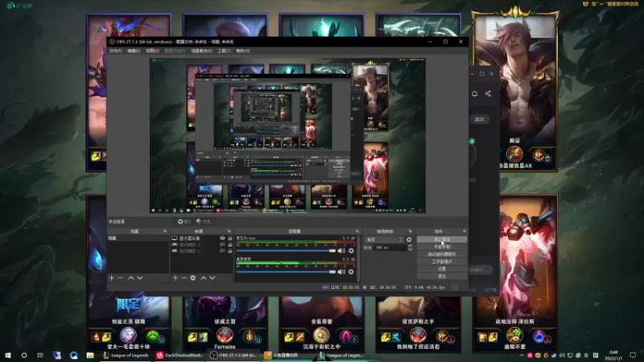The height and width of the screenshot is (362, 644).
Task: Open source properties gear in Sources panel
Action: (193, 278)
